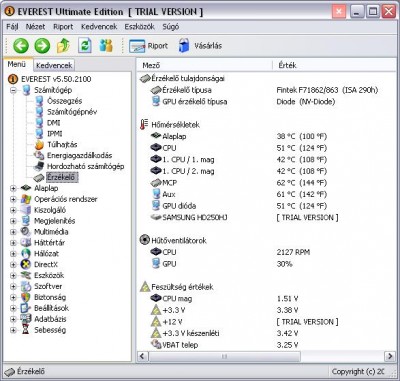Expand the Megjelenítés tree node

coord(13,221)
